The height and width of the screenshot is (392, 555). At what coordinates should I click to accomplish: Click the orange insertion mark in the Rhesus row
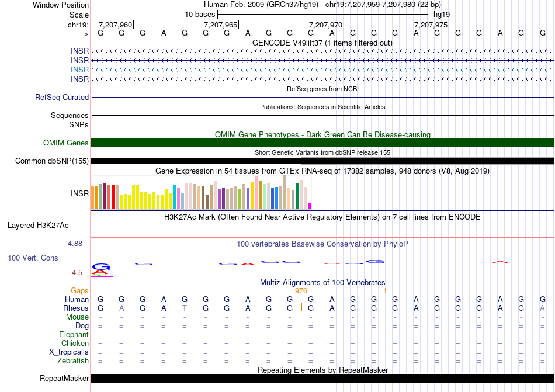[301, 308]
